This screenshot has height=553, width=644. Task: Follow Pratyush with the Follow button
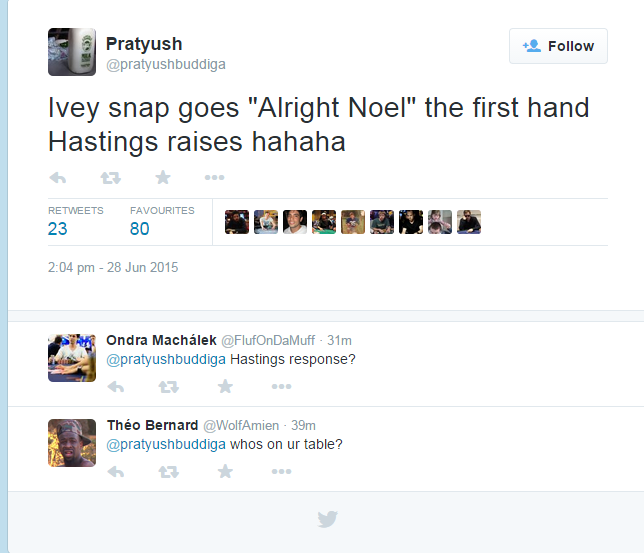(558, 46)
